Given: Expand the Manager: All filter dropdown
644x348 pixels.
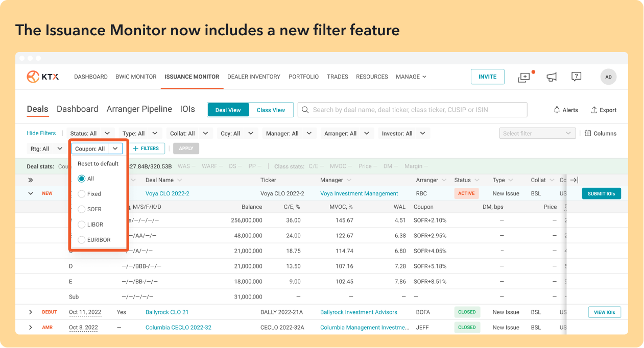Looking at the screenshot, I should click(x=290, y=134).
